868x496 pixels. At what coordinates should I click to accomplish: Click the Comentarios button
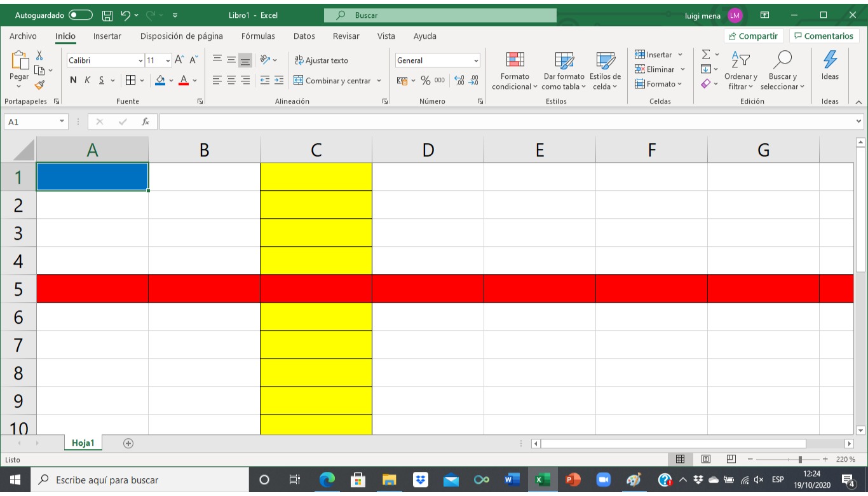825,36
